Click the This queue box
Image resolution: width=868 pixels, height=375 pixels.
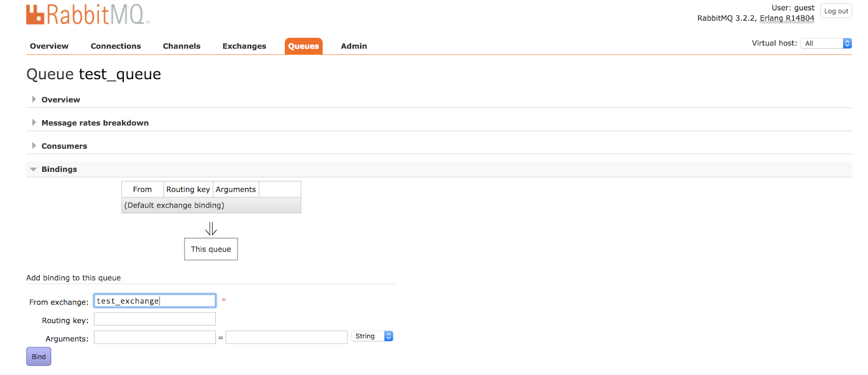211,249
